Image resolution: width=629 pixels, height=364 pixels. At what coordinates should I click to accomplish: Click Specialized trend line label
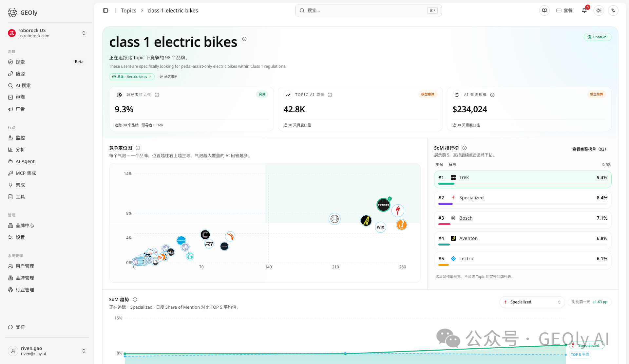coord(587,345)
